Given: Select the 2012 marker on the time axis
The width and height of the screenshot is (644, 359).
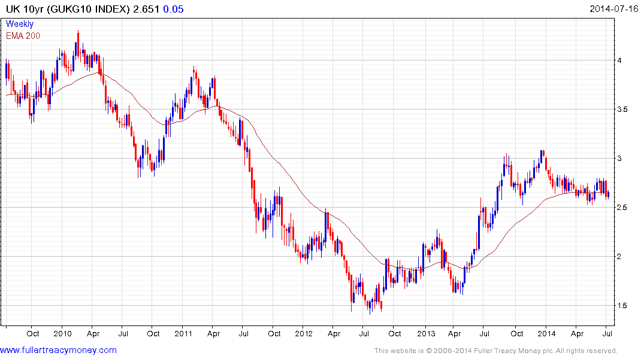Looking at the screenshot, I should (x=304, y=333).
